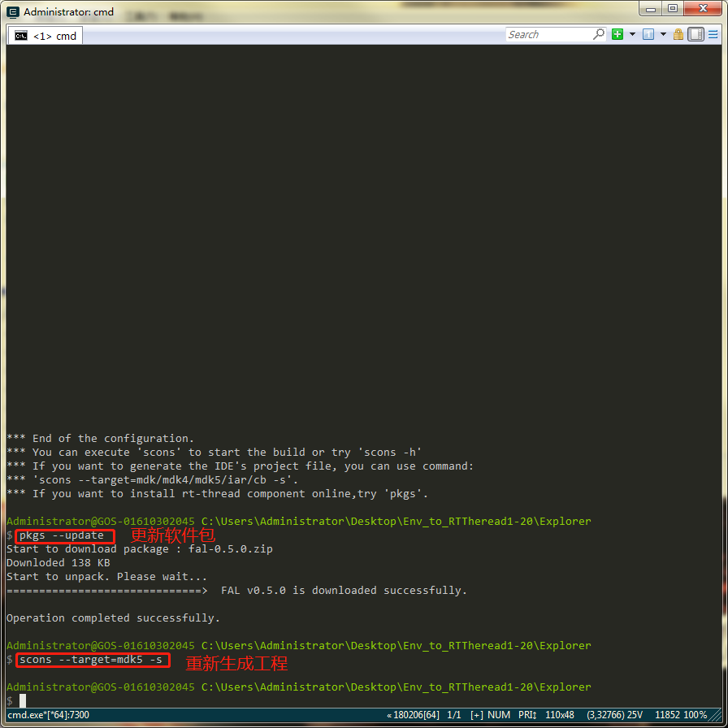This screenshot has width=728, height=728.
Task: Click the active console number 1 icon
Action: pyautogui.click(x=648, y=34)
